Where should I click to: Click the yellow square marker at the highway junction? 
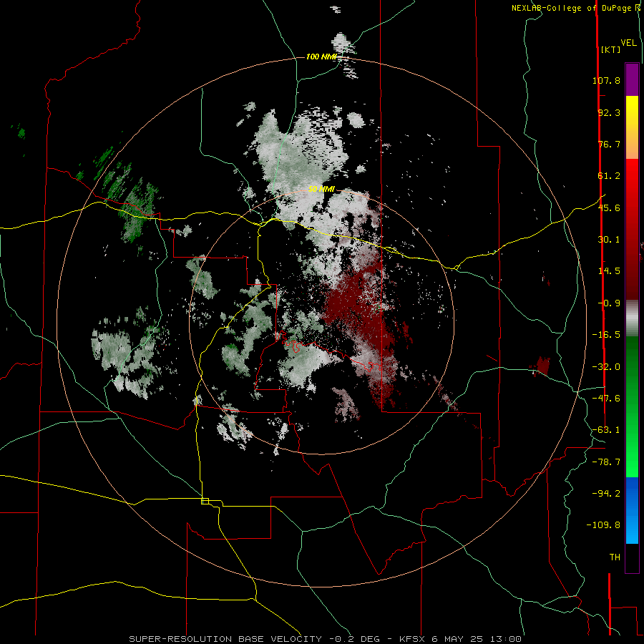tap(205, 501)
